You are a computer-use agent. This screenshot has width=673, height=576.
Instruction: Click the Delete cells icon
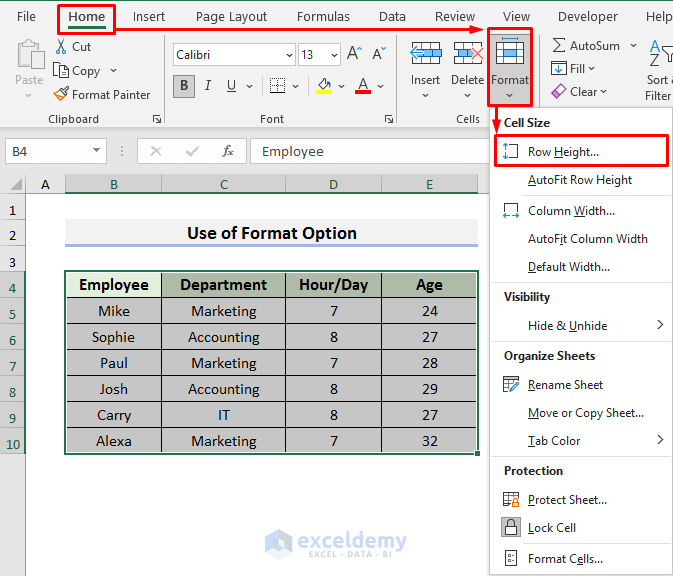[x=468, y=53]
